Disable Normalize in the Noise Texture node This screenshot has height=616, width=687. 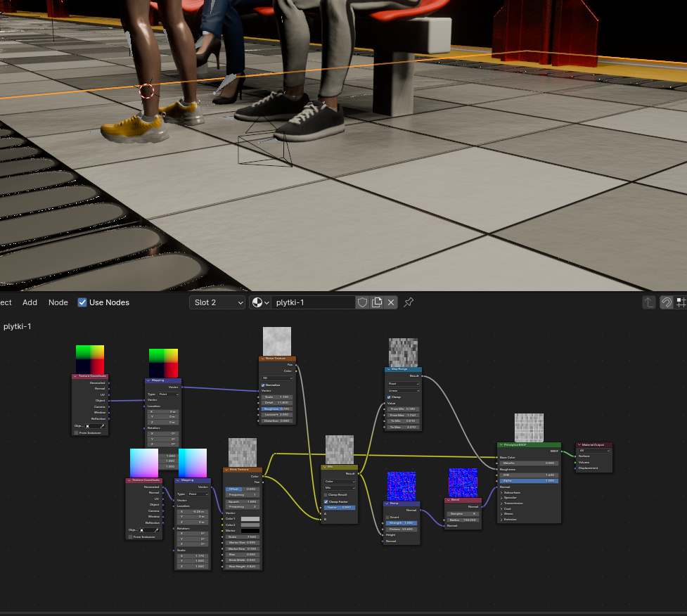pyautogui.click(x=263, y=385)
